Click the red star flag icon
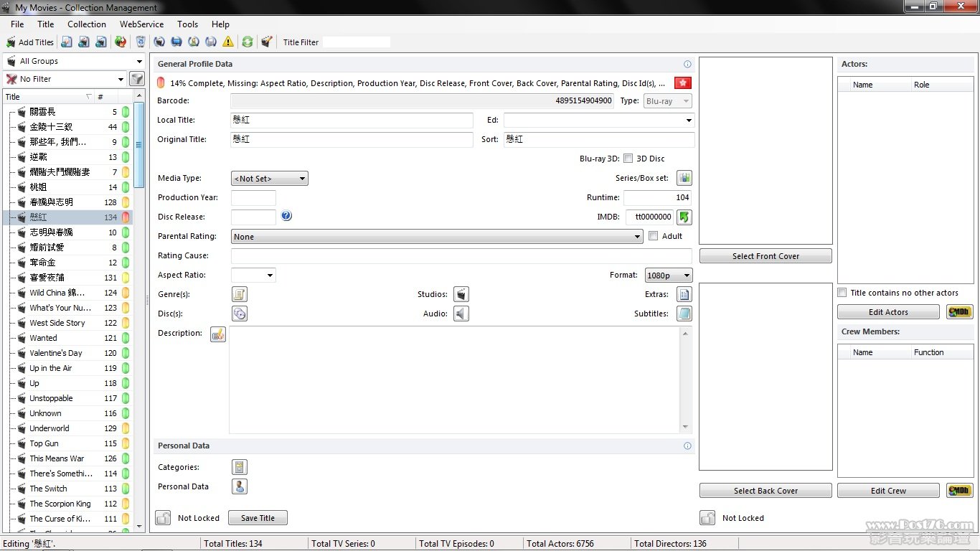 (x=683, y=83)
